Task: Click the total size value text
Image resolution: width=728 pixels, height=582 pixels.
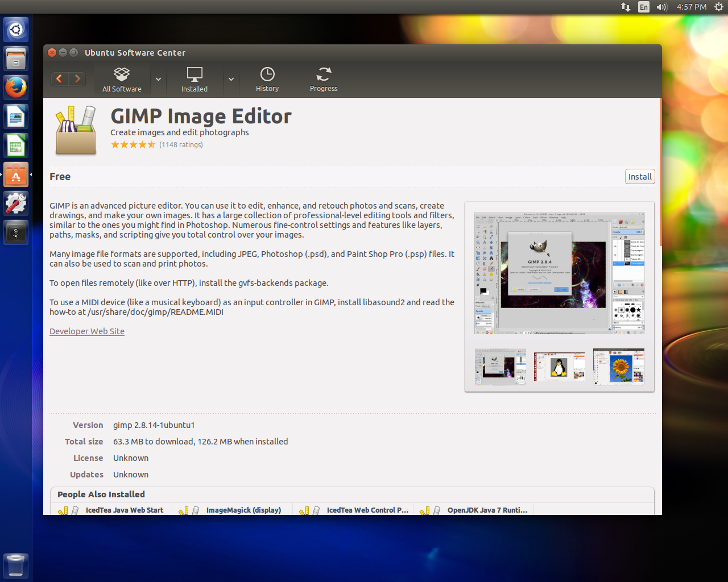Action: [x=201, y=442]
